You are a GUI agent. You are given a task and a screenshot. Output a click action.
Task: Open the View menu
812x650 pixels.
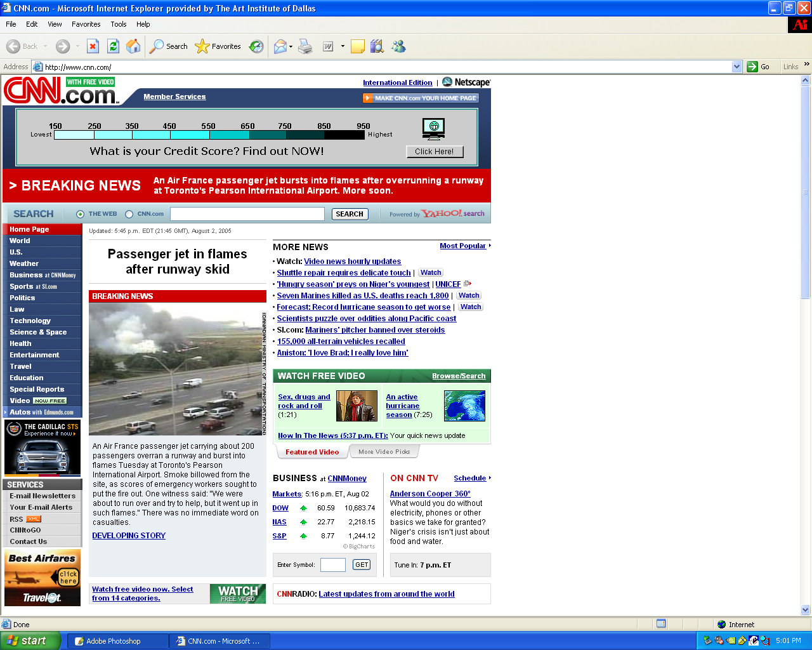pyautogui.click(x=55, y=24)
